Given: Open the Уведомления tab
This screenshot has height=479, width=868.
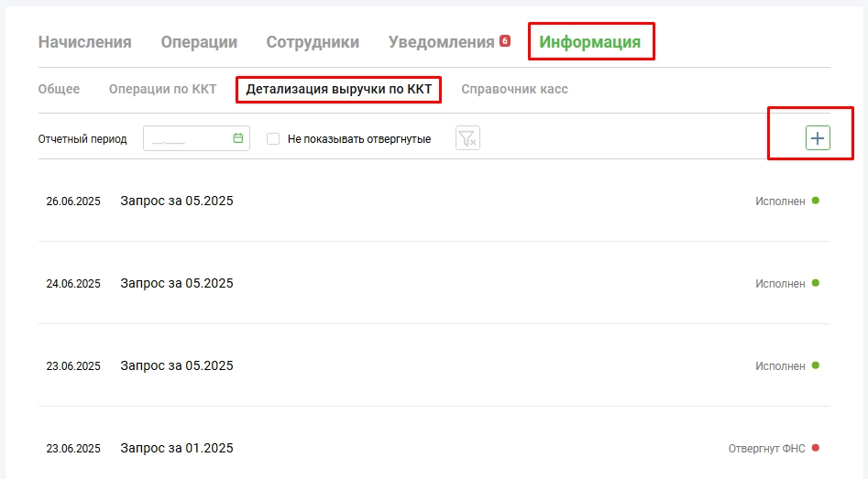Looking at the screenshot, I should pos(441,42).
